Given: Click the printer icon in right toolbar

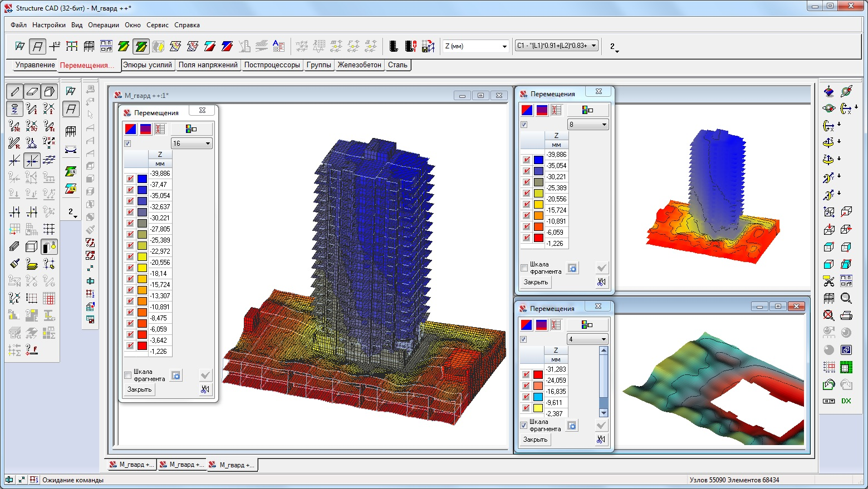Looking at the screenshot, I should click(x=846, y=315).
